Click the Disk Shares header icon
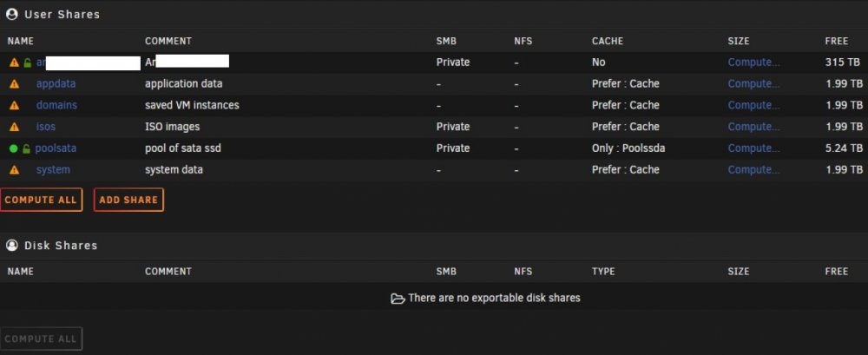 point(11,246)
